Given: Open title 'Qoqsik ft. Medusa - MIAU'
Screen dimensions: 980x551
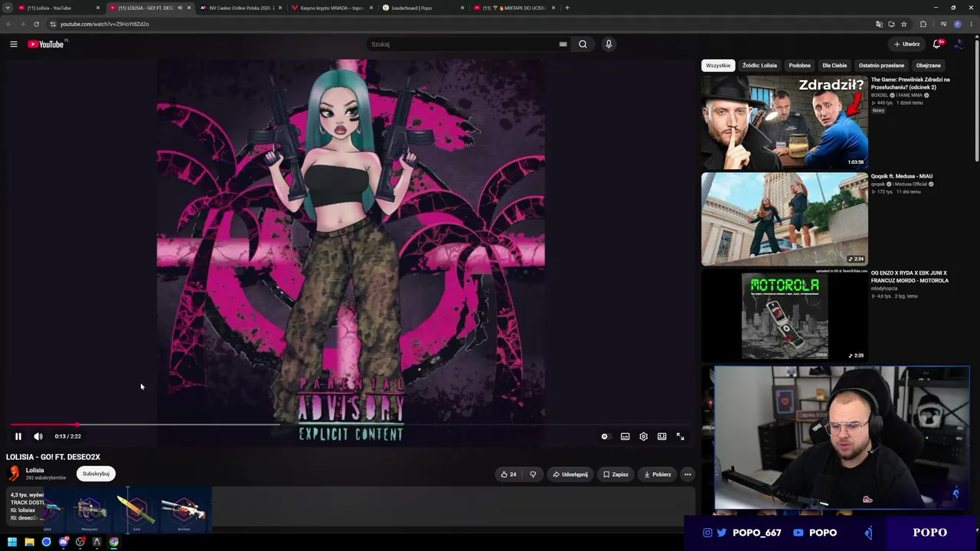Looking at the screenshot, I should pyautogui.click(x=902, y=176).
